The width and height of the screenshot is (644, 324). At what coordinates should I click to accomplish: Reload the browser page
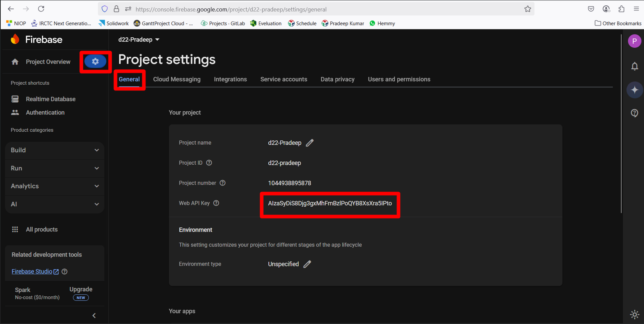click(41, 9)
